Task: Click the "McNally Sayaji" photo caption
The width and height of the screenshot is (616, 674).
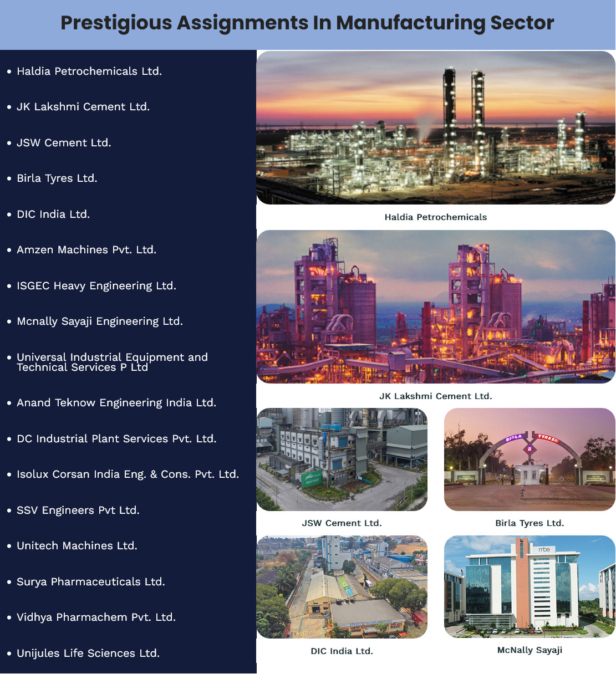Action: [x=530, y=650]
